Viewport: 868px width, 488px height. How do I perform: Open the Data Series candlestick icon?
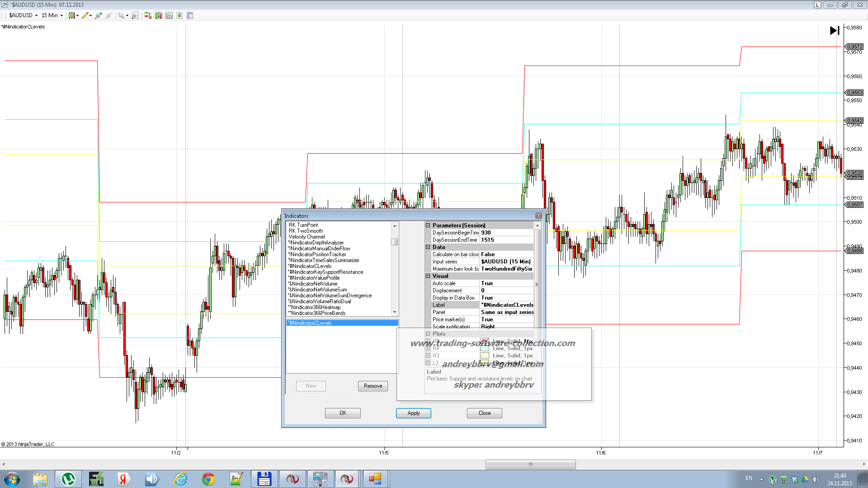pyautogui.click(x=159, y=15)
